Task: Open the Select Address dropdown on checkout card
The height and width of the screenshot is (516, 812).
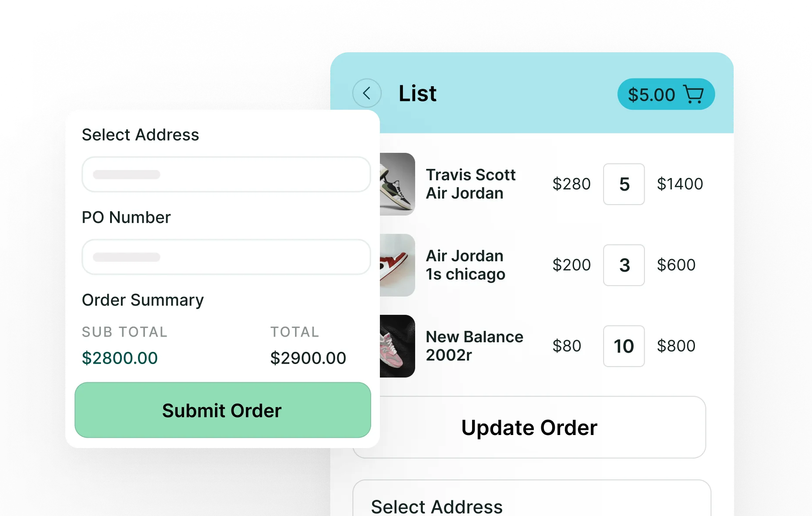Action: point(226,174)
